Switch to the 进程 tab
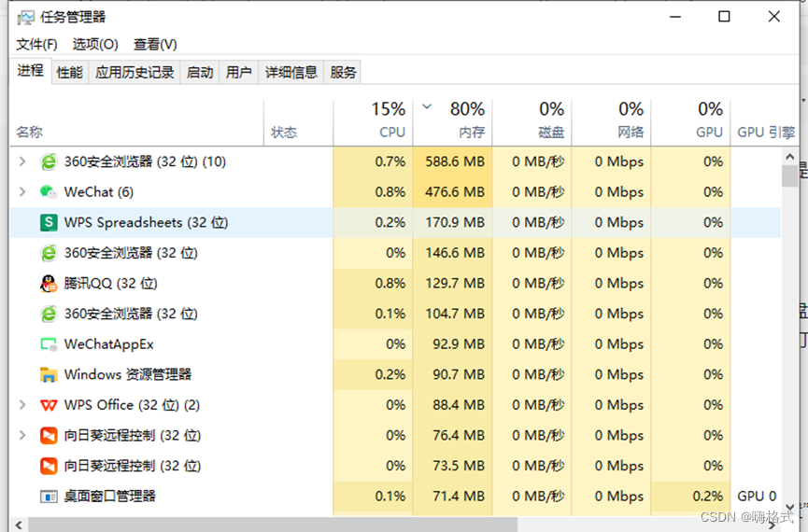 31,71
